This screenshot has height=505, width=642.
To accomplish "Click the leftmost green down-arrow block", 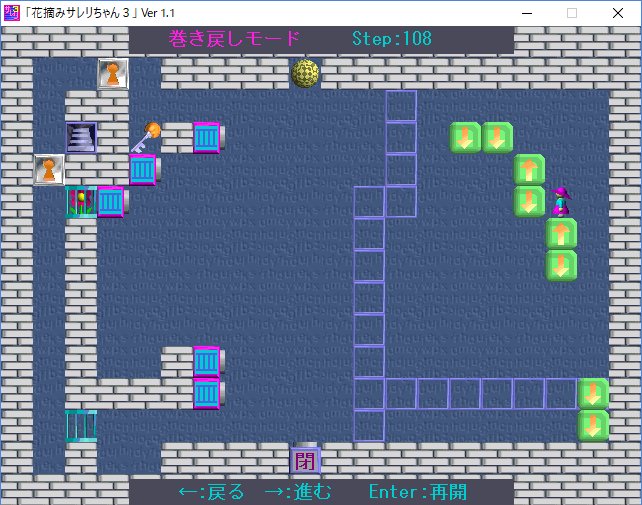I will coord(465,137).
